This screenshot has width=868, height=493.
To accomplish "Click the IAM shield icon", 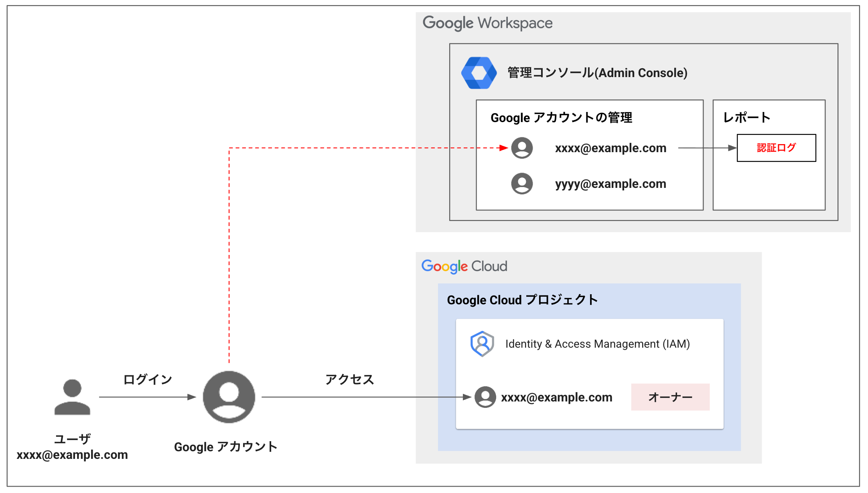I will (x=482, y=344).
